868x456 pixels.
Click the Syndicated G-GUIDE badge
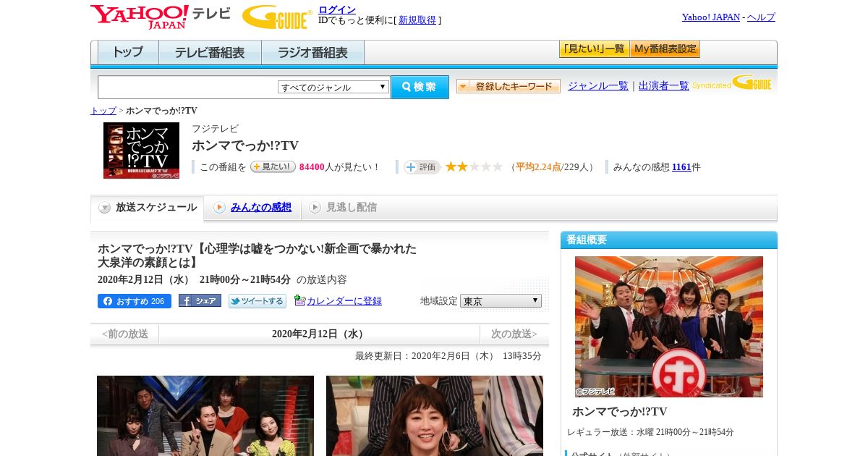pyautogui.click(x=732, y=83)
